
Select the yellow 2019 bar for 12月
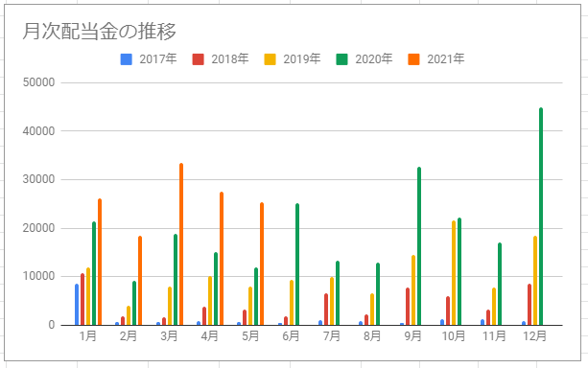(x=535, y=280)
